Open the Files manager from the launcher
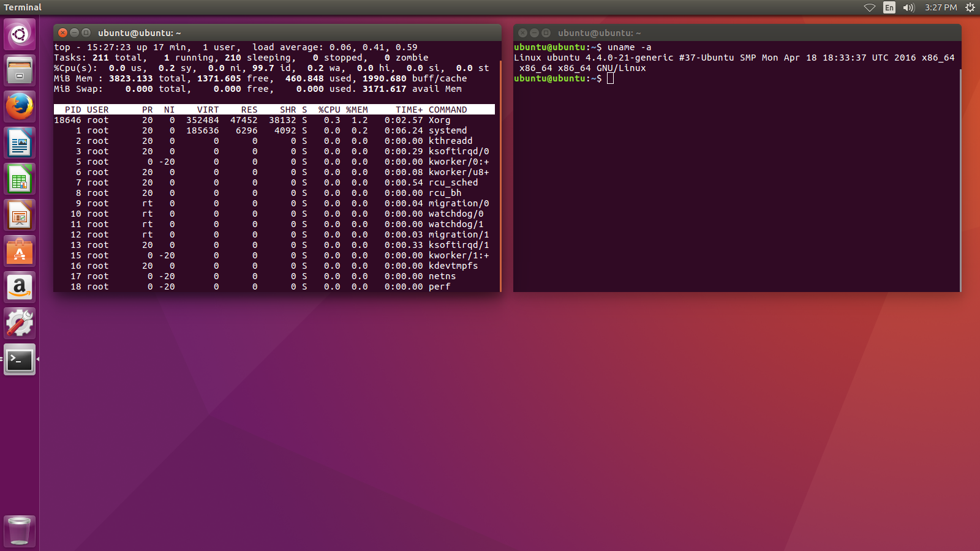 [x=20, y=70]
